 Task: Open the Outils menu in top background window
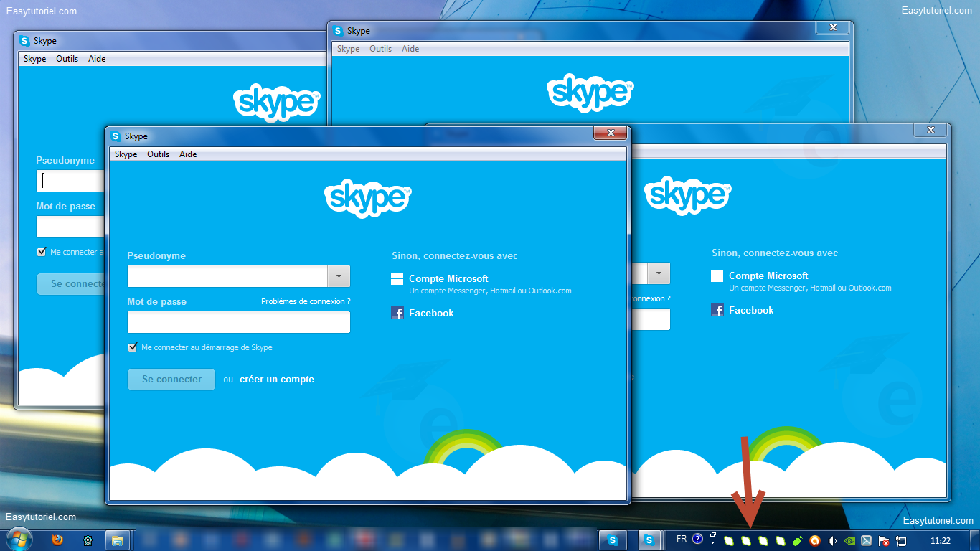click(381, 49)
